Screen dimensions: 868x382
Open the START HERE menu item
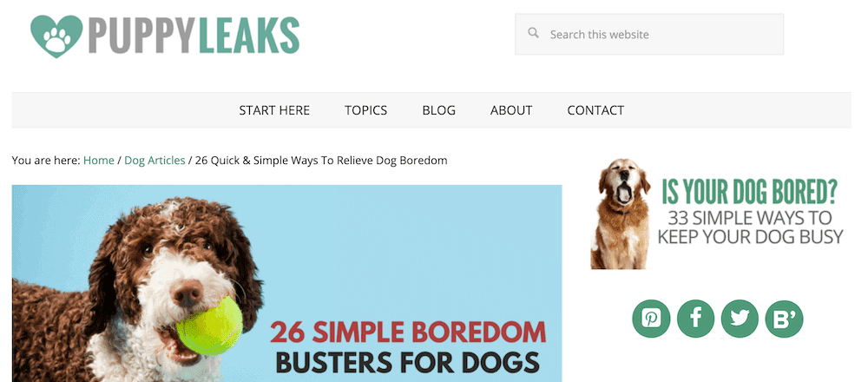click(274, 110)
